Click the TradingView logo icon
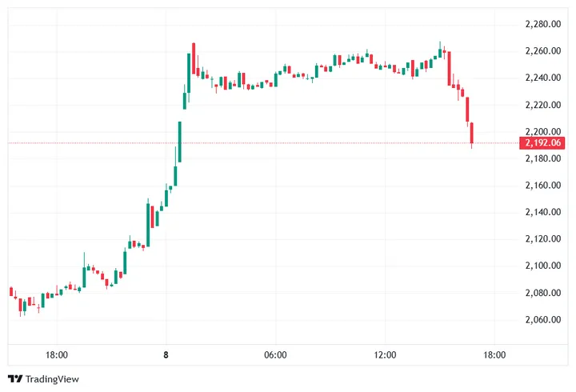The image size is (576, 392). (x=15, y=378)
